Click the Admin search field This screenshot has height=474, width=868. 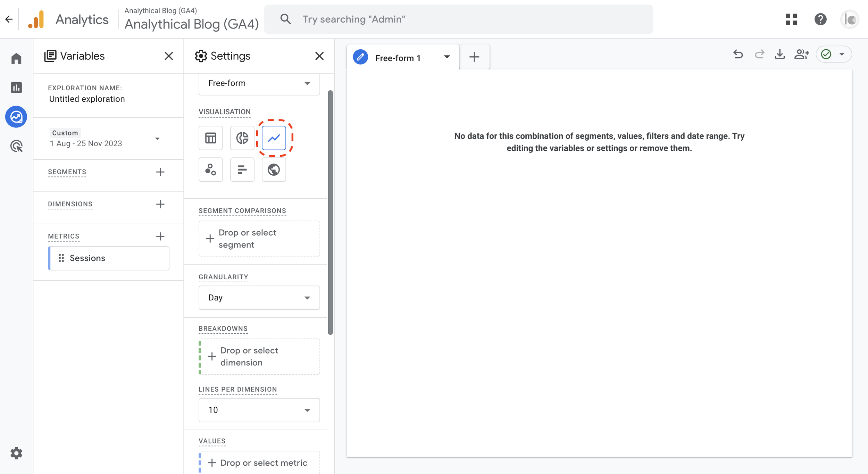[458, 19]
